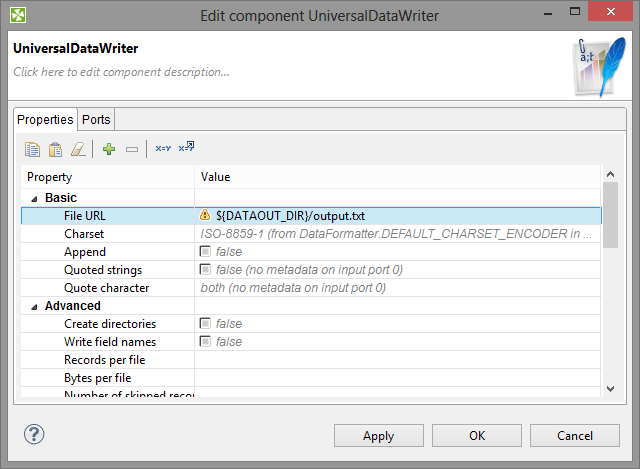Collapse the Basic property group
Viewport: 640px width, 469px height.
[x=35, y=198]
